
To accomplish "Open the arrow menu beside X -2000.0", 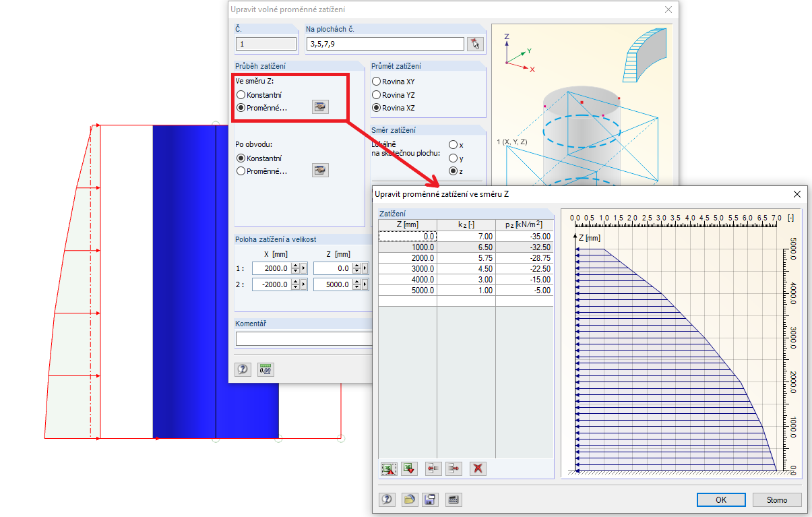I will (x=303, y=284).
